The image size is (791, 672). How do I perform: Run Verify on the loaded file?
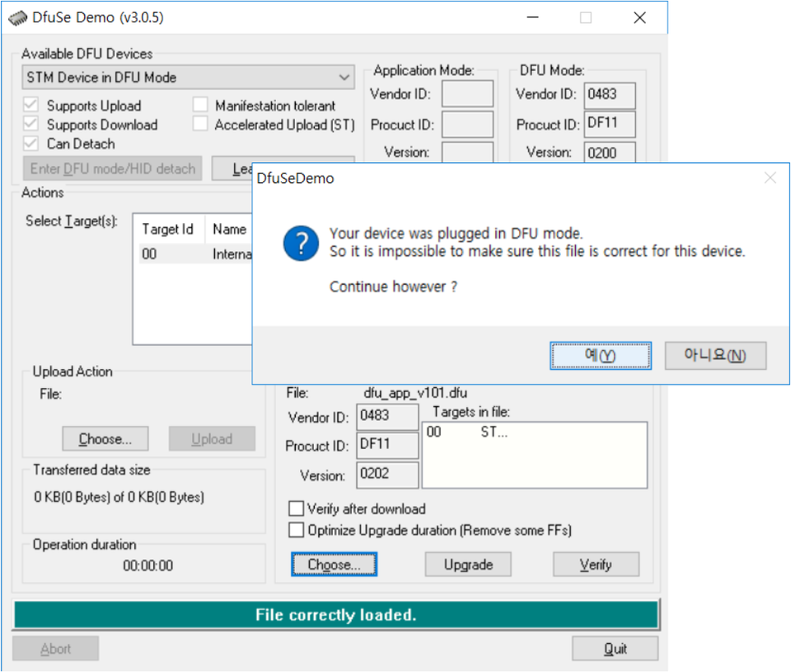click(595, 564)
